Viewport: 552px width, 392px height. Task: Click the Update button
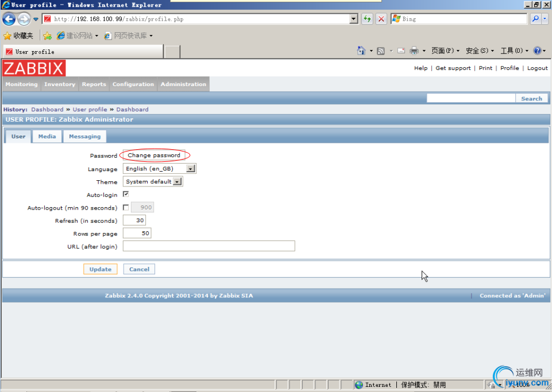pyautogui.click(x=101, y=269)
